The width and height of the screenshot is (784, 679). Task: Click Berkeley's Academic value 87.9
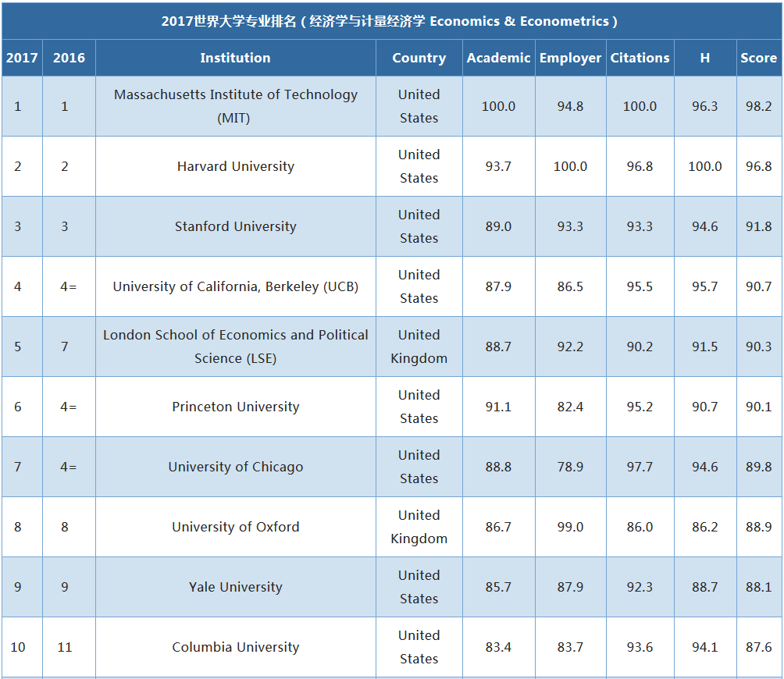point(498,286)
